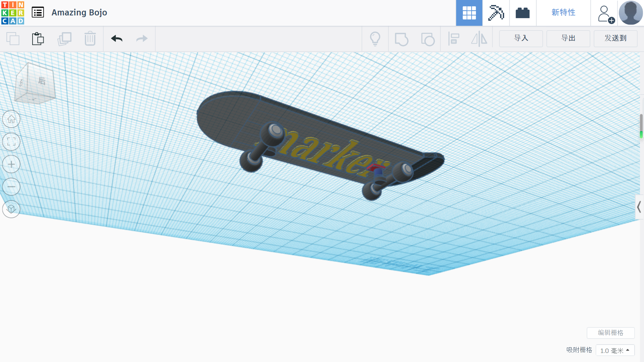Viewport: 644px width, 362px height.
Task: Open the 新特性 menu
Action: pos(563,13)
